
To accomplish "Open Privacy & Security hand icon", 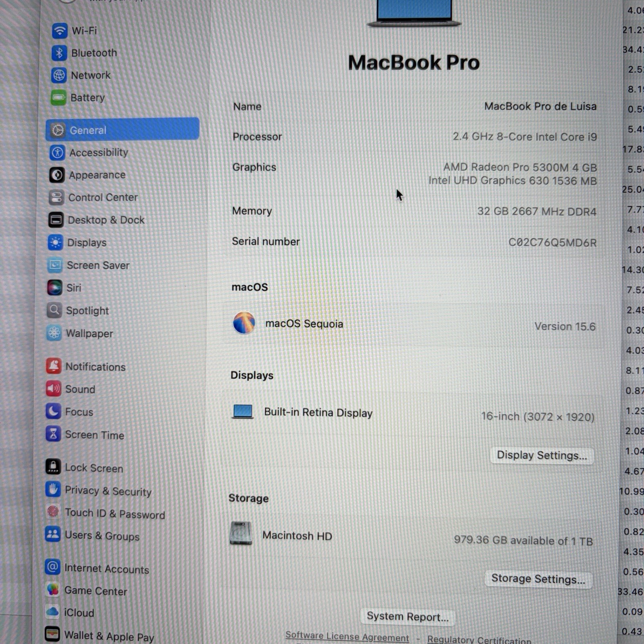I will tap(53, 489).
